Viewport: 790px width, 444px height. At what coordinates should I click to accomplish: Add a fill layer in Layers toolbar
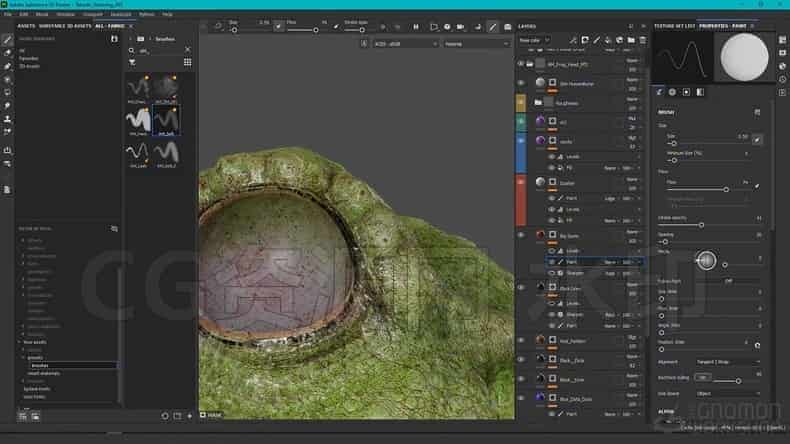click(608, 40)
